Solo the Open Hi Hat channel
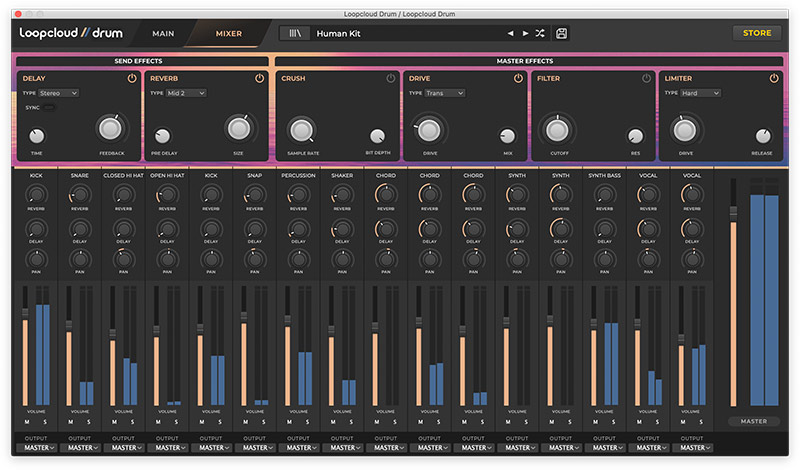Screen dimensions: 800x470 coord(176,422)
